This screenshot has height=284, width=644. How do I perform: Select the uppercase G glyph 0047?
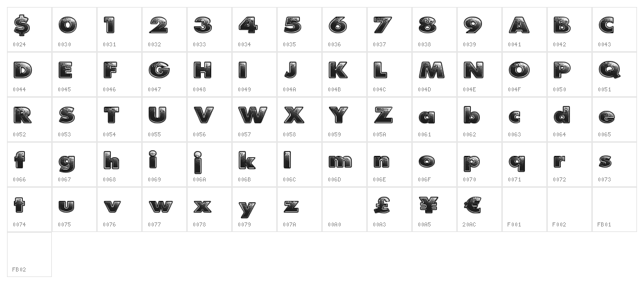click(x=159, y=71)
